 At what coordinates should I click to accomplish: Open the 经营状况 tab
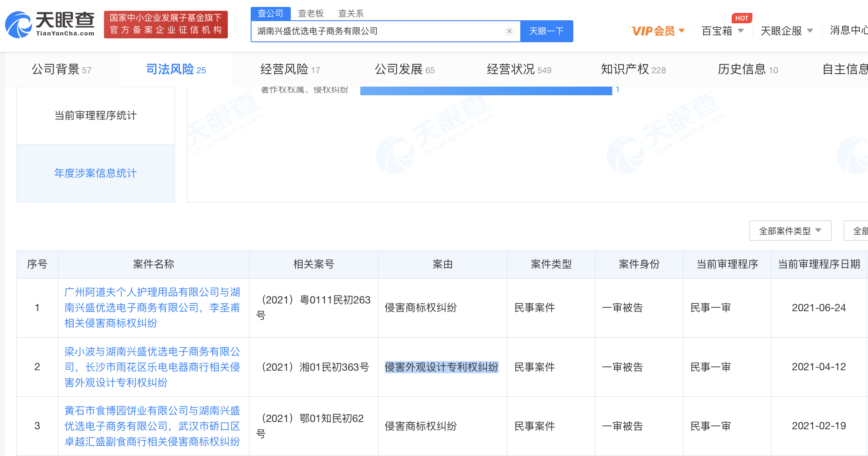click(x=519, y=69)
